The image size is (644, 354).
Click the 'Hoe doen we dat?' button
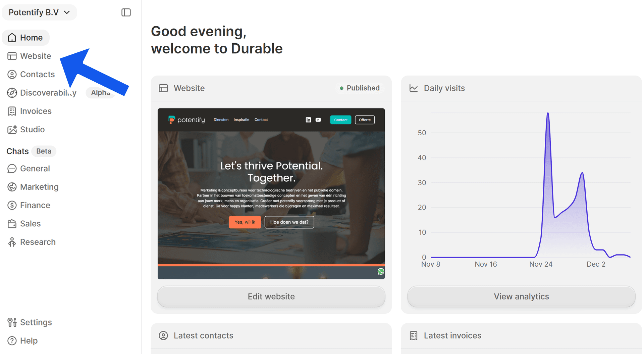[x=289, y=222]
